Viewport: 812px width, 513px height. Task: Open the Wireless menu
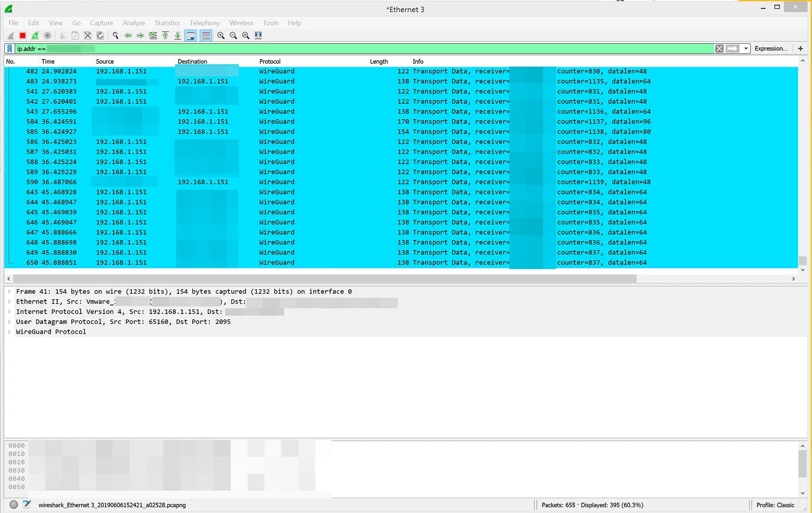[241, 23]
